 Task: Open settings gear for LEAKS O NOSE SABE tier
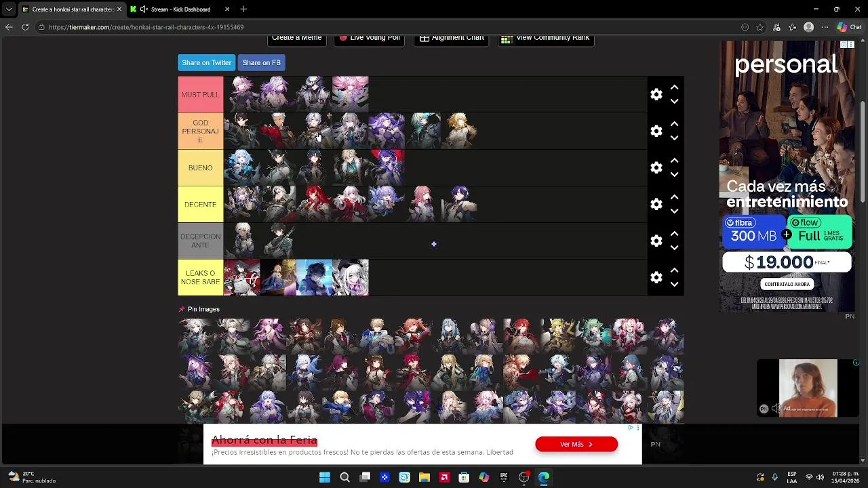pos(656,278)
